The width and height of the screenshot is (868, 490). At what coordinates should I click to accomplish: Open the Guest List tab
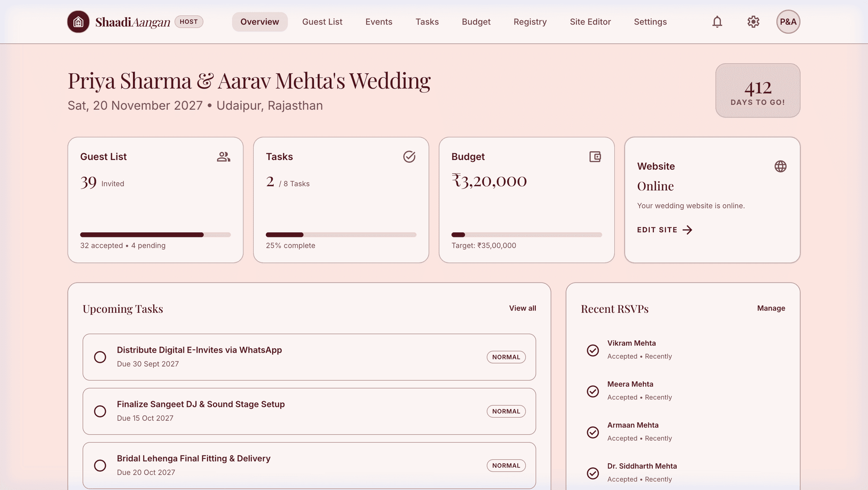point(322,22)
